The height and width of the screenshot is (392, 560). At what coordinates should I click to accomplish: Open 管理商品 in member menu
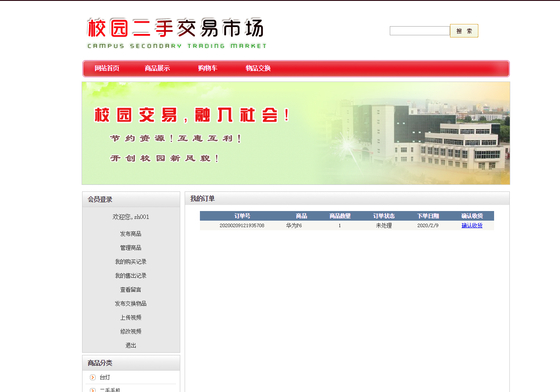tap(131, 248)
